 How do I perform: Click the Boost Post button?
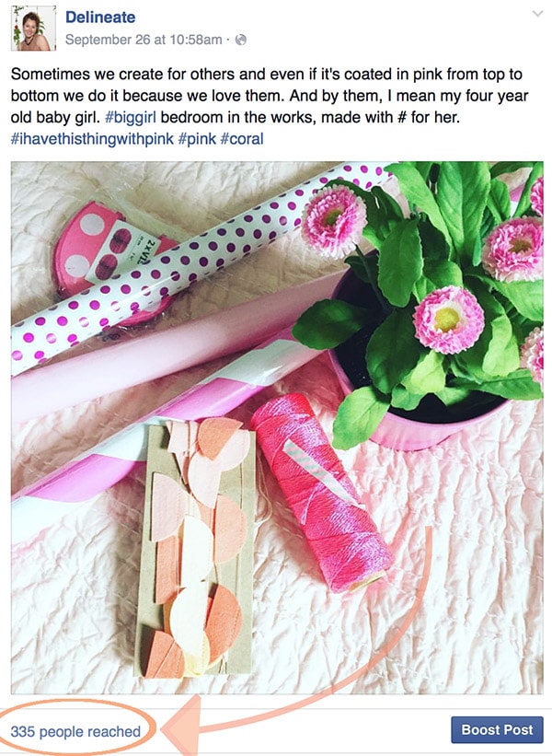(x=497, y=729)
